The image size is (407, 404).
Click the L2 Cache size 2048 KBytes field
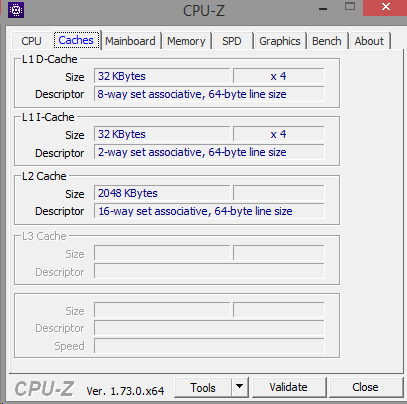click(x=162, y=193)
